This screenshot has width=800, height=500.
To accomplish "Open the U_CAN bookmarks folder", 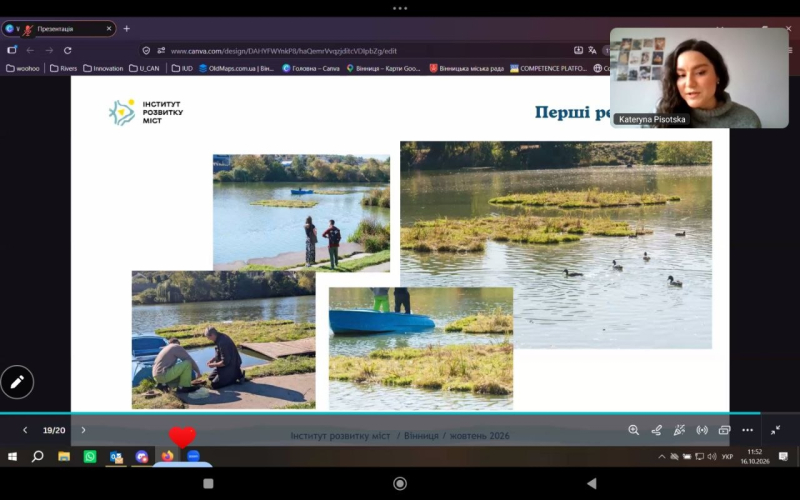I will pos(144,68).
